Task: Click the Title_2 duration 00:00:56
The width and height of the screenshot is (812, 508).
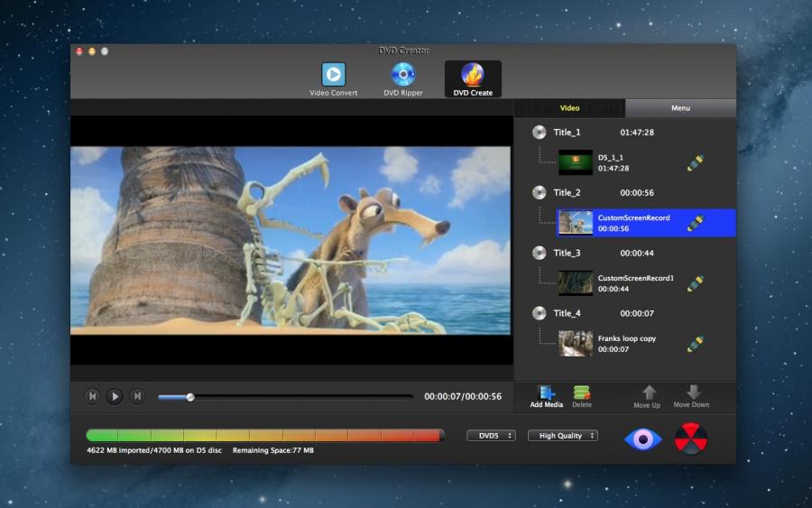Action: point(637,192)
